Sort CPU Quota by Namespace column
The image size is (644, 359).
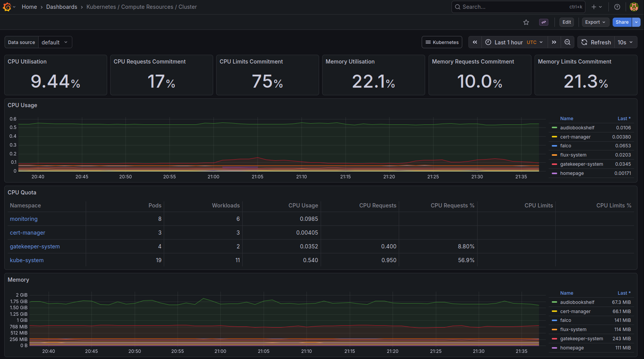25,206
